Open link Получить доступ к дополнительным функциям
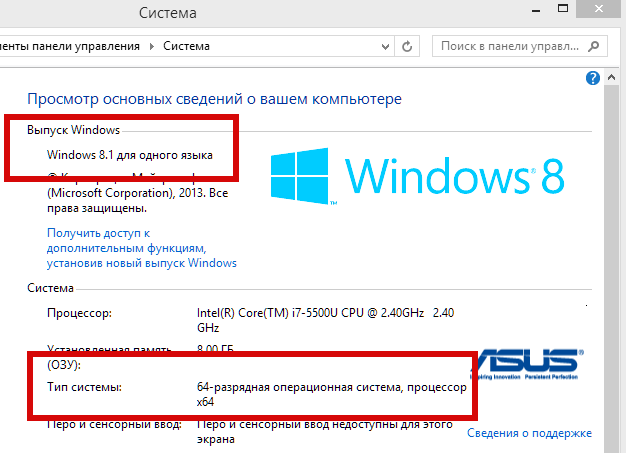 [142, 248]
